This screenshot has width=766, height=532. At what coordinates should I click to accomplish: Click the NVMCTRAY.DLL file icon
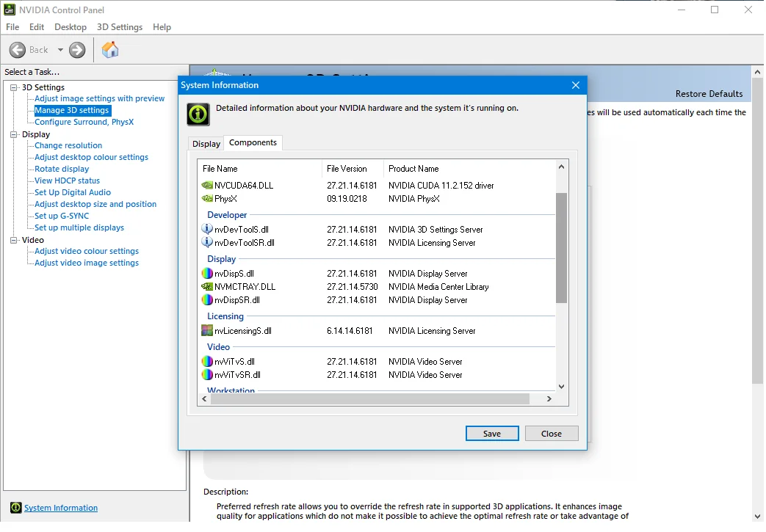pyautogui.click(x=207, y=286)
